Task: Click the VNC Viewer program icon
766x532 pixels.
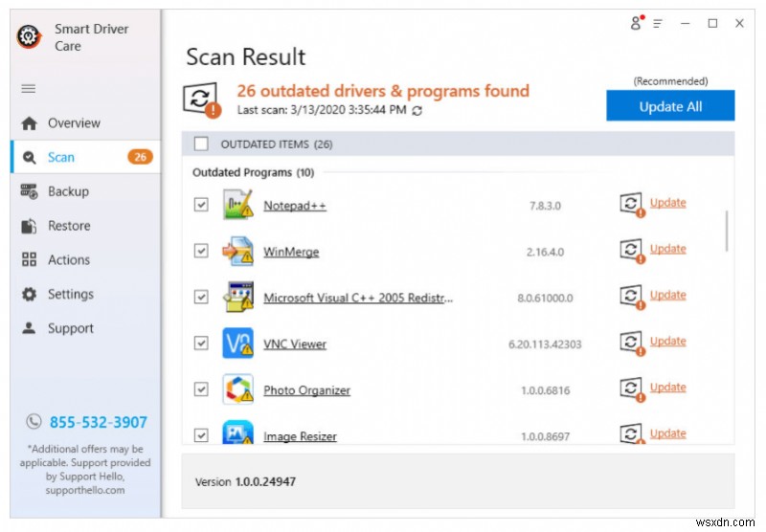Action: pyautogui.click(x=238, y=344)
